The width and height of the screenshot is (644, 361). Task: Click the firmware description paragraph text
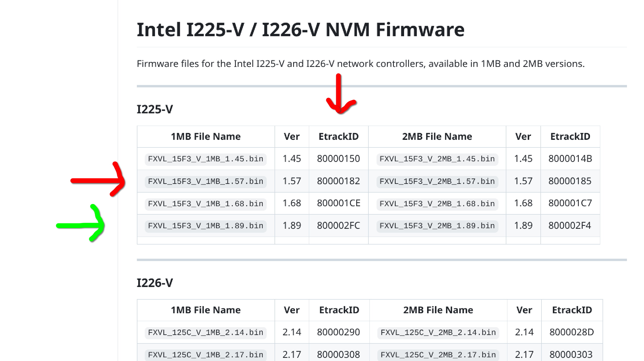tap(361, 64)
